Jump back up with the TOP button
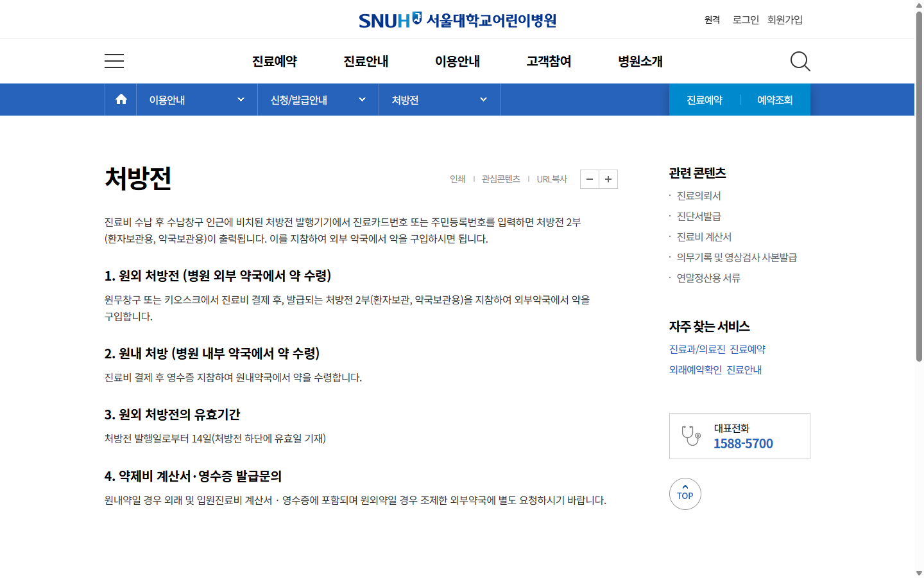924x578 pixels. pos(685,494)
